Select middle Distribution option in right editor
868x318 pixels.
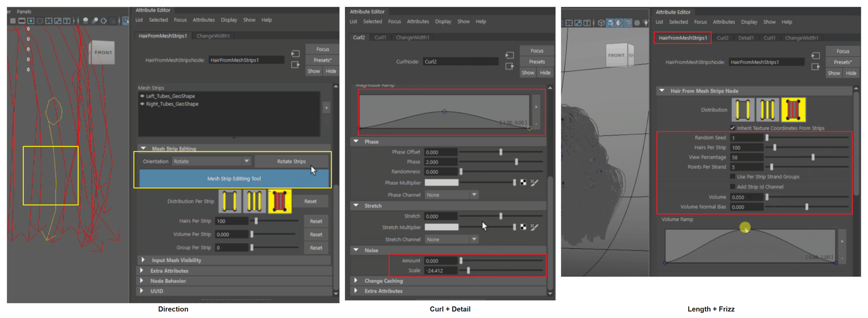click(768, 110)
